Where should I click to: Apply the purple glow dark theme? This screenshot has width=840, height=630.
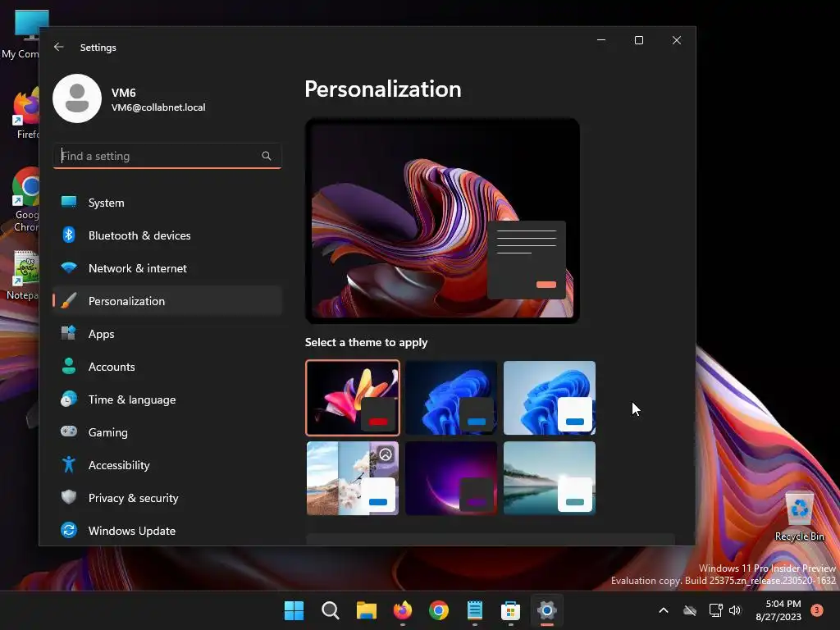pos(451,478)
